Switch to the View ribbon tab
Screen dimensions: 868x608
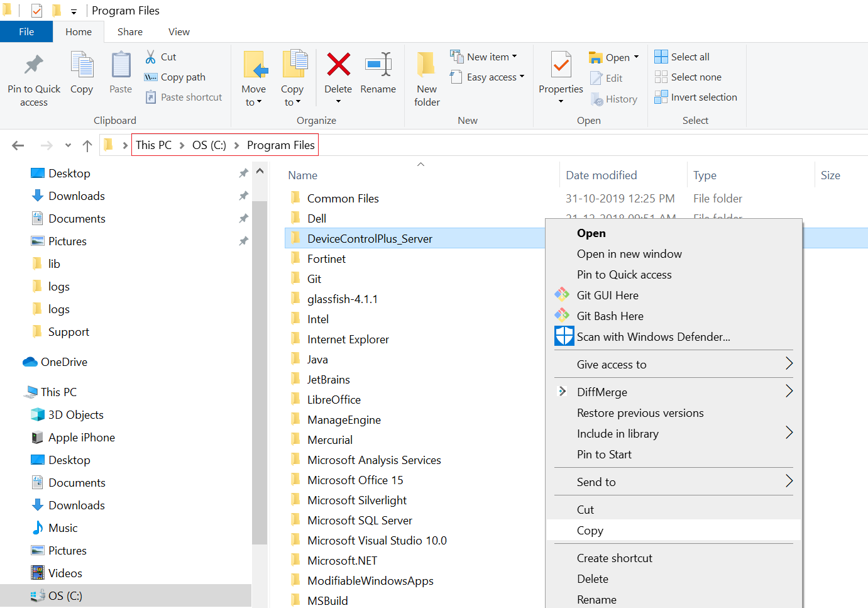tap(179, 31)
